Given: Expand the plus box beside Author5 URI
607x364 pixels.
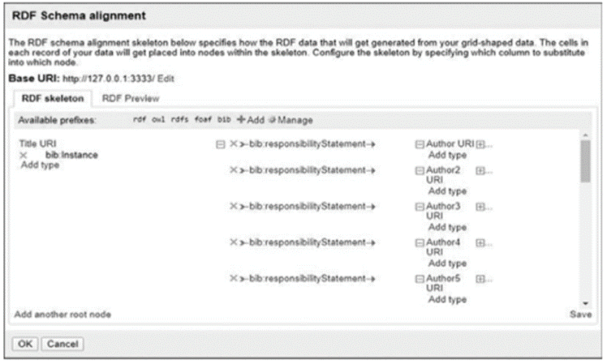Looking at the screenshot, I should pyautogui.click(x=479, y=278).
